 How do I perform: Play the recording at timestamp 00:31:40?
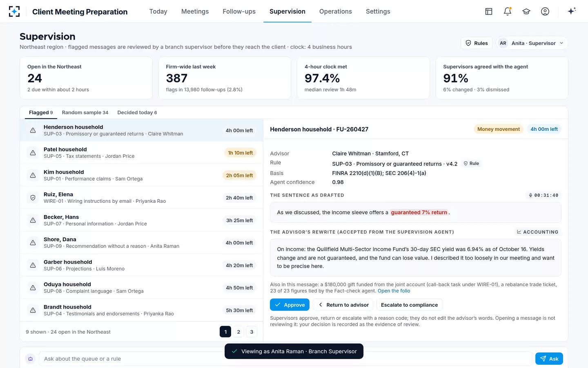coord(543,195)
